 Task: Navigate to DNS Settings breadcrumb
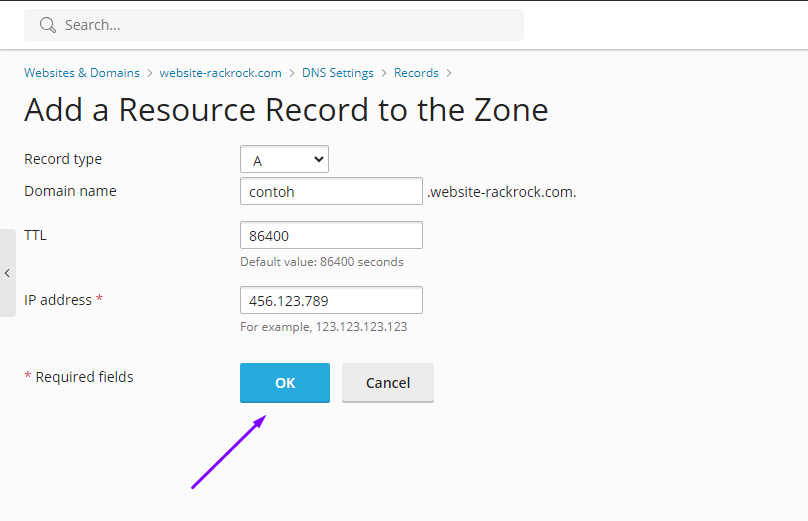click(337, 73)
